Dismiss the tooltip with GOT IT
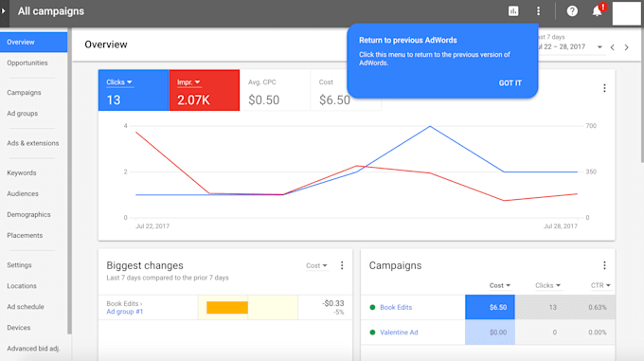The width and height of the screenshot is (644, 361). 510,83
